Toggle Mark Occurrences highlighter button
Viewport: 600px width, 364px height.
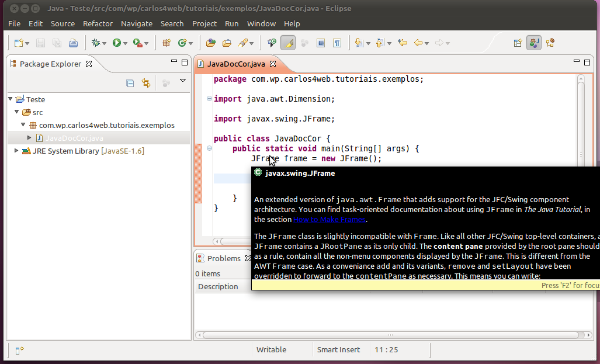click(x=288, y=43)
